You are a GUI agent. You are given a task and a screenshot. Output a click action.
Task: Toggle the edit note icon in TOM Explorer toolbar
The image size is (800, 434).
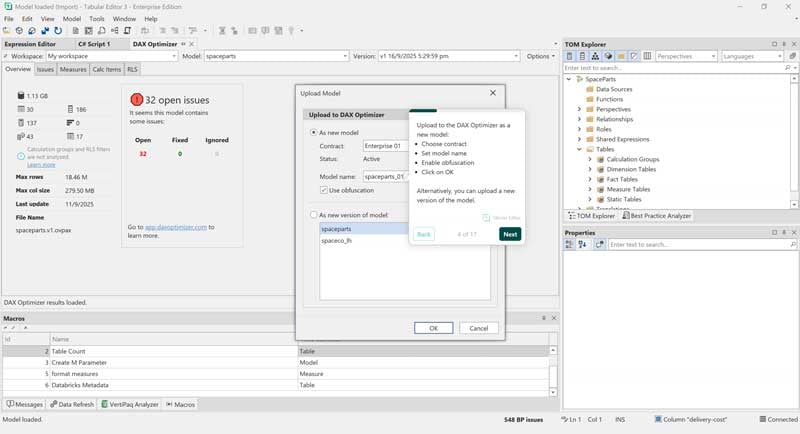(x=634, y=56)
